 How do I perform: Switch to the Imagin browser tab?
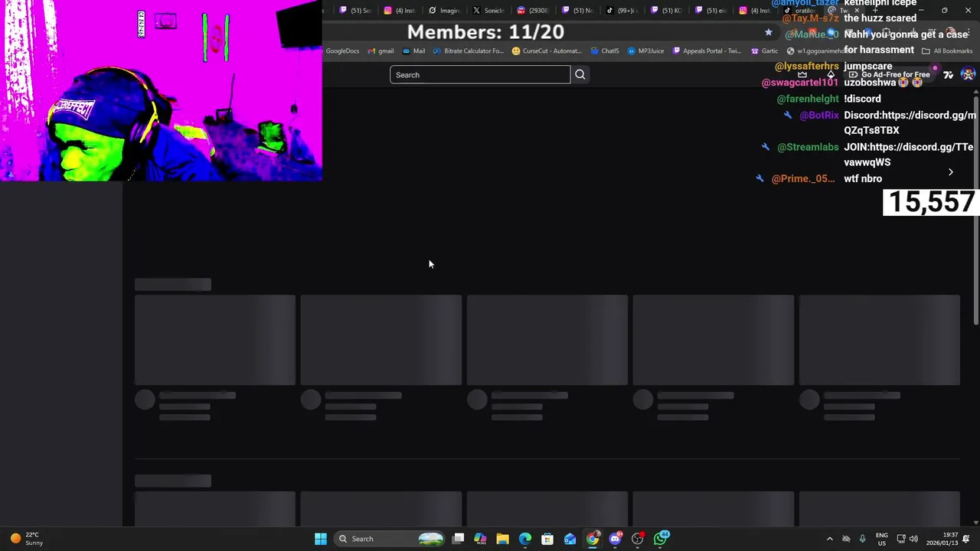444,11
